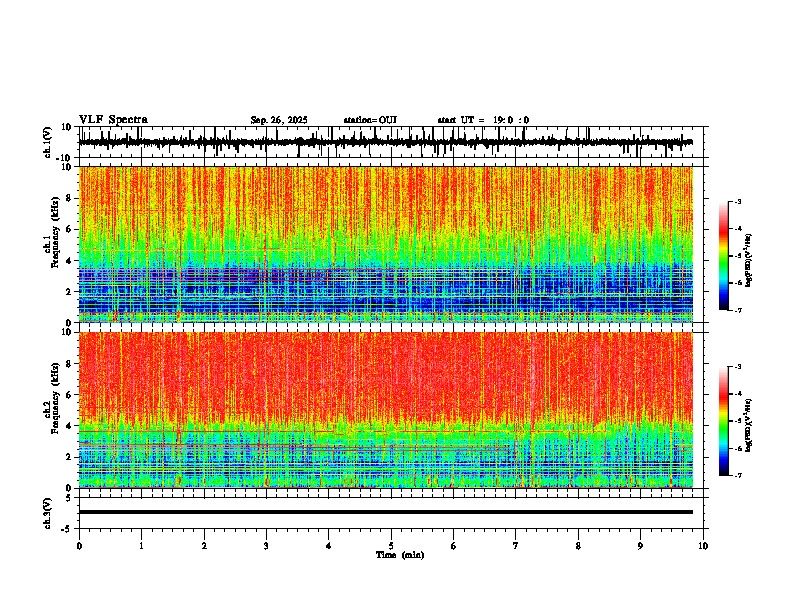The width and height of the screenshot is (792, 612).
Task: Click the "5" tick on the time axis
Action: 391,546
